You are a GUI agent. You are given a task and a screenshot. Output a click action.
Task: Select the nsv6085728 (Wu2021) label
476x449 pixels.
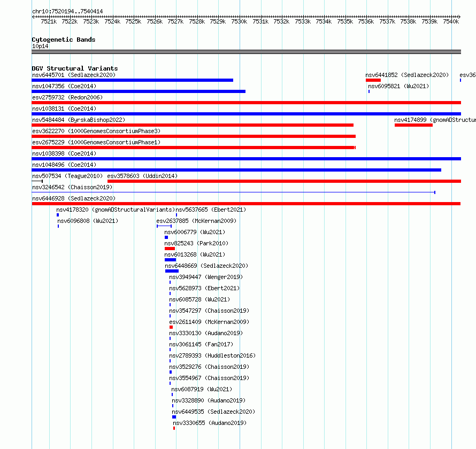pos(199,299)
